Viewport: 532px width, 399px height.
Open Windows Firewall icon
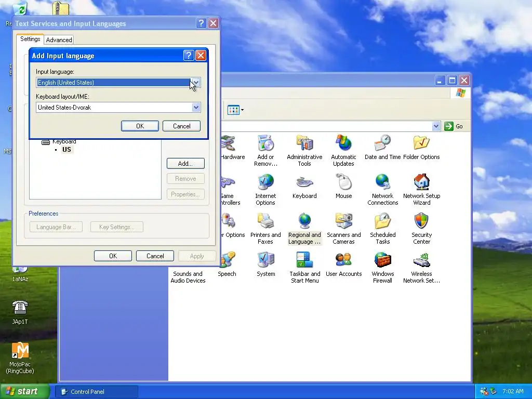(382, 268)
